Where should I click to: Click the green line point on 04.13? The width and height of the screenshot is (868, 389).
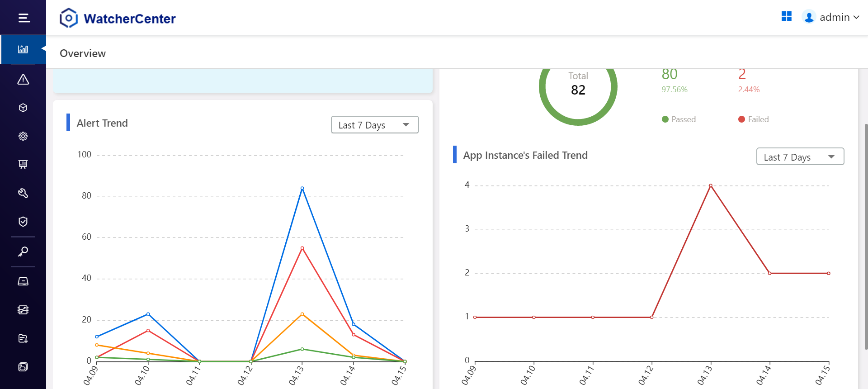302,349
